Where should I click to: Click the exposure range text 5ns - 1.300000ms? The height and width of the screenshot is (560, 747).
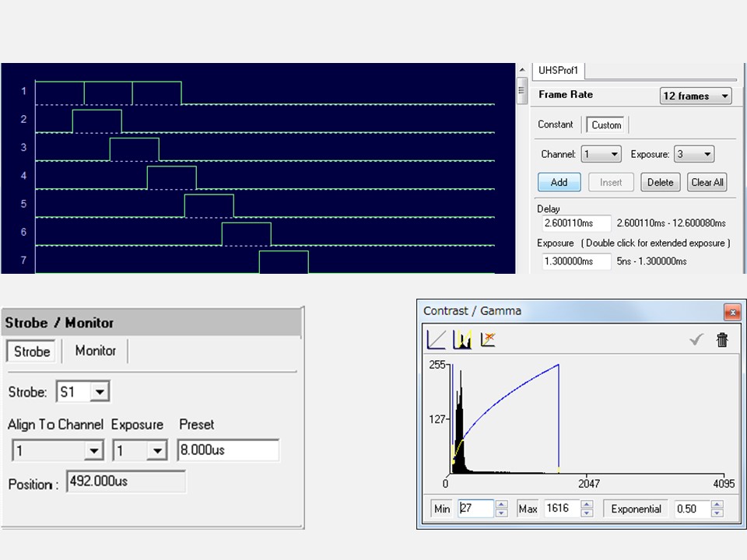coord(652,261)
